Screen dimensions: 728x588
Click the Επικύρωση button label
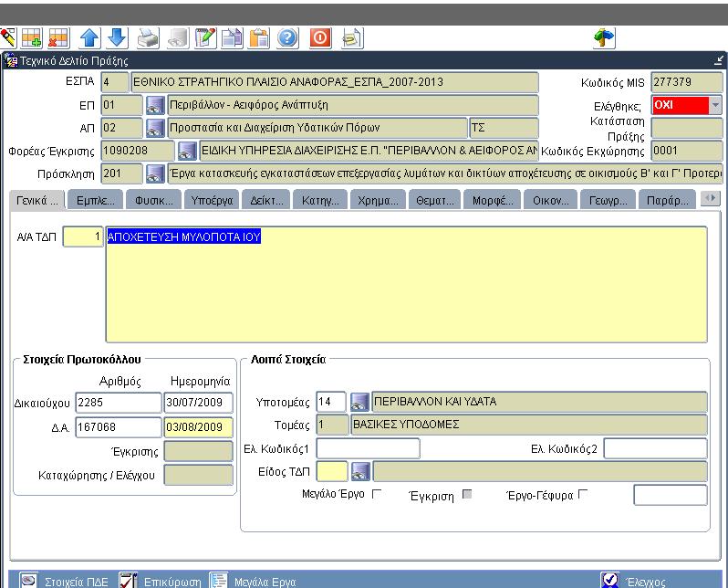coord(172,582)
